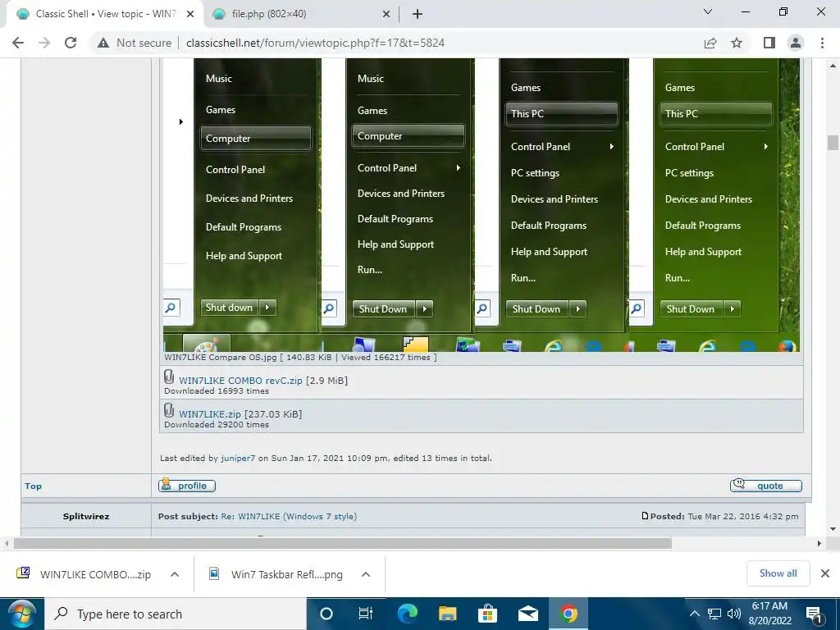This screenshot has width=840, height=630.
Task: Open the notification center icon
Action: click(815, 614)
